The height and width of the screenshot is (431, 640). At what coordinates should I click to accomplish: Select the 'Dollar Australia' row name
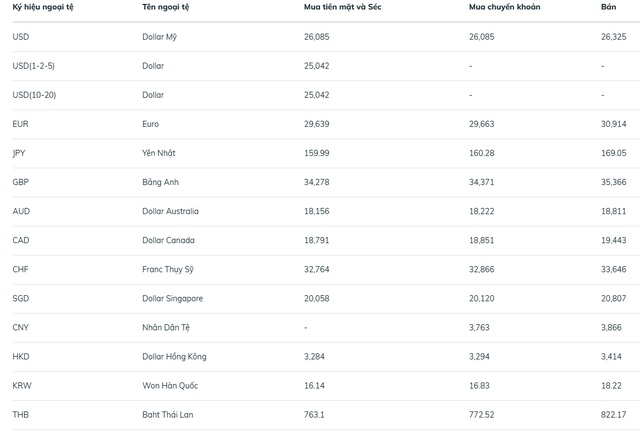click(x=170, y=211)
